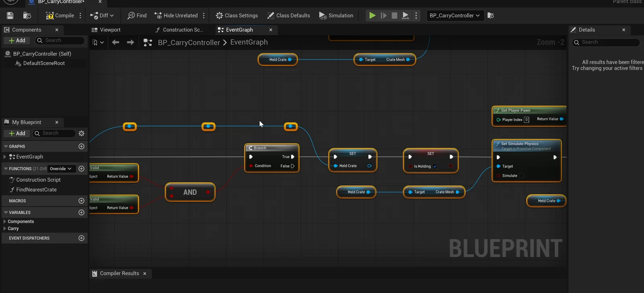Viewport: 644px width, 293px height.
Task: Click the Save blueprint icon
Action: pyautogui.click(x=10, y=16)
